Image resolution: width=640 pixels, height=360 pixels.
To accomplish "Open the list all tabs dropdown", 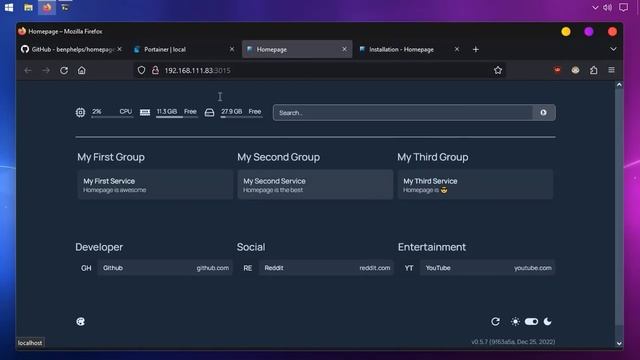I will coord(613,49).
